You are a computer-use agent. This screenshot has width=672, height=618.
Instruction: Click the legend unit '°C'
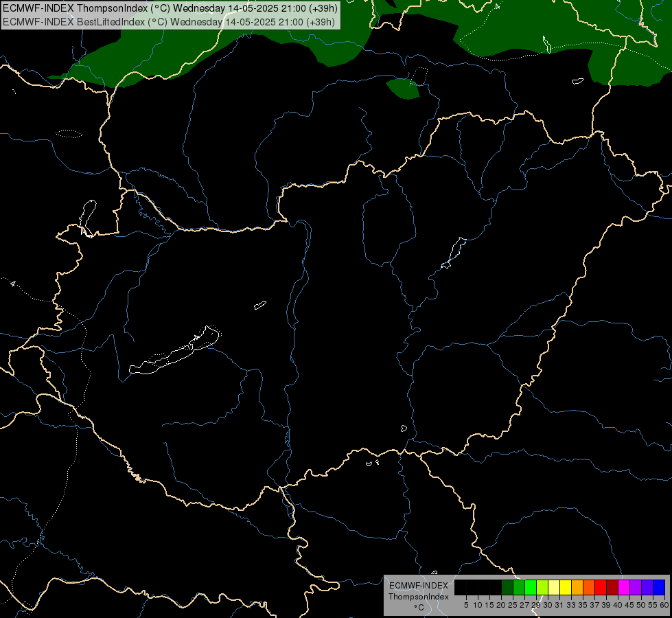419,608
